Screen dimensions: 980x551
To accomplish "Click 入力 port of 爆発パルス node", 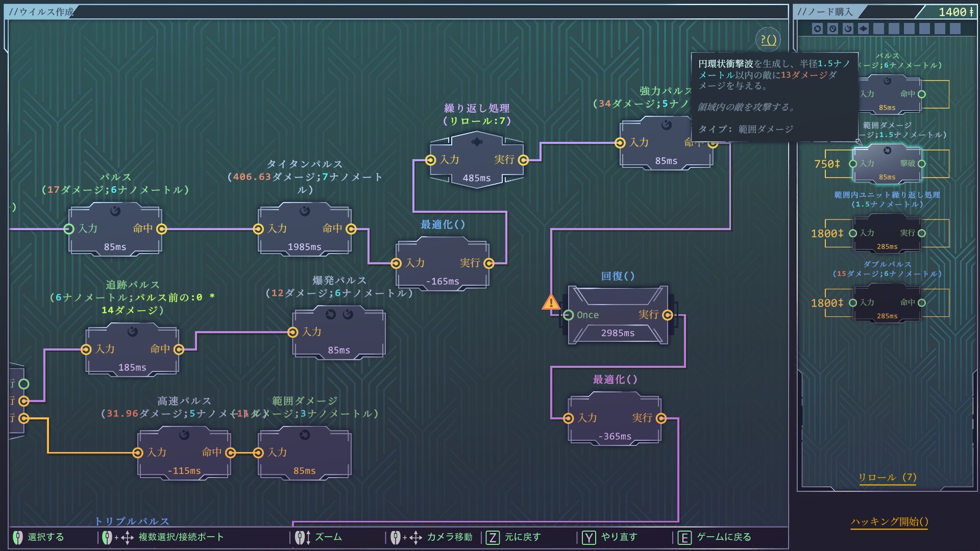I will point(292,333).
